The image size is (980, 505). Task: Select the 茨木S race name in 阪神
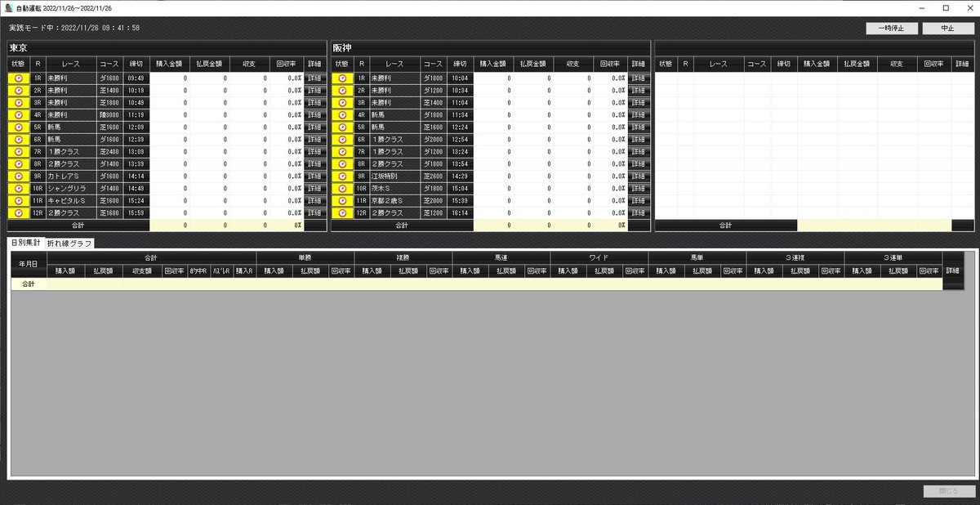click(x=394, y=189)
